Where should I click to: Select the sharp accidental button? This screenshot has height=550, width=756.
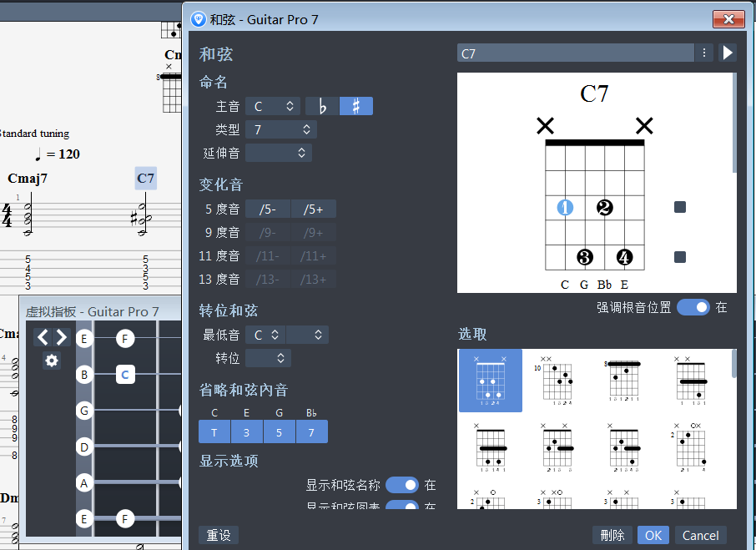[x=356, y=106]
